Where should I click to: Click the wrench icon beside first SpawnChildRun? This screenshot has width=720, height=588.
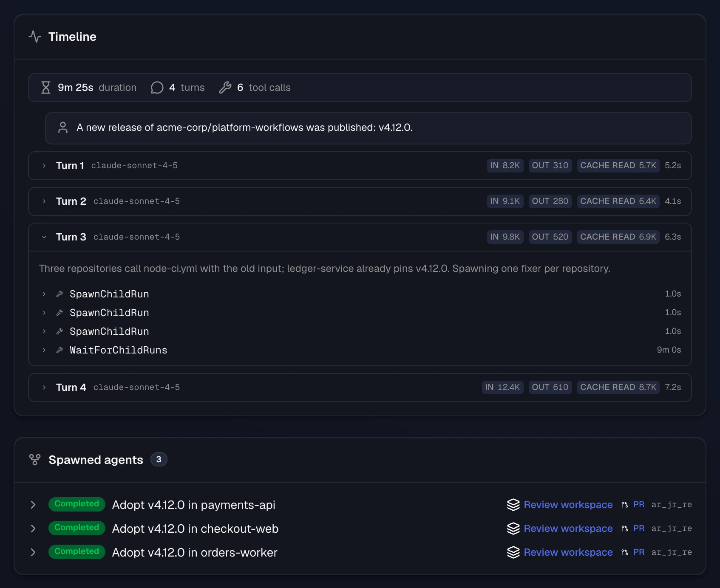click(x=60, y=294)
